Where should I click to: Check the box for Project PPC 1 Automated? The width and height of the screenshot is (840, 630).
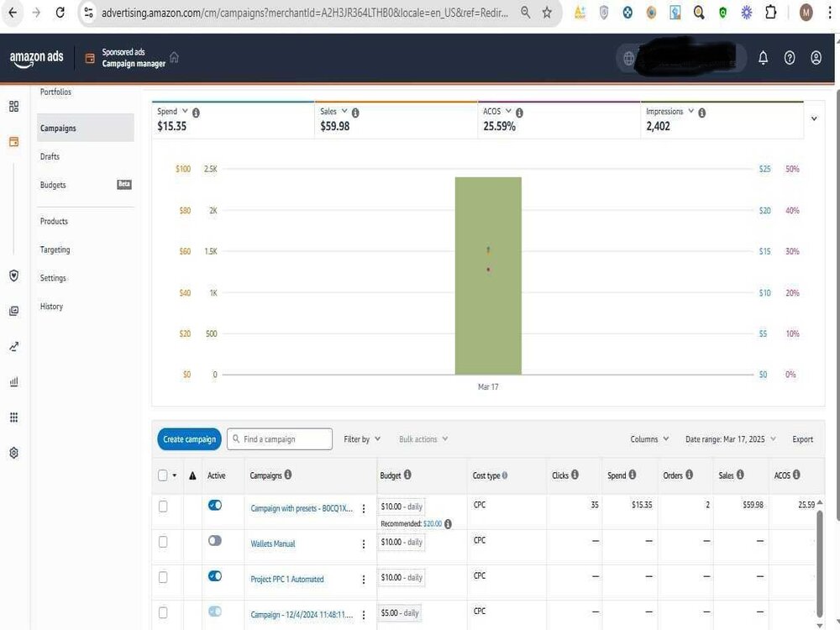pos(163,577)
